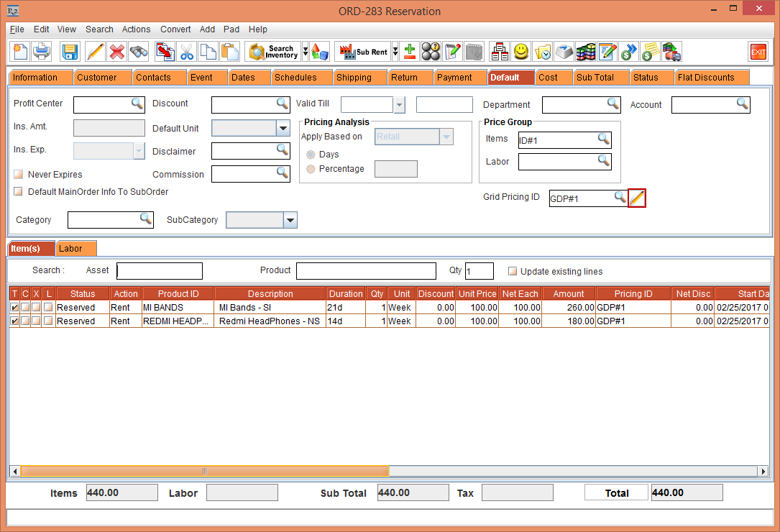780x532 pixels.
Task: Open the Convert menu
Action: (175, 29)
